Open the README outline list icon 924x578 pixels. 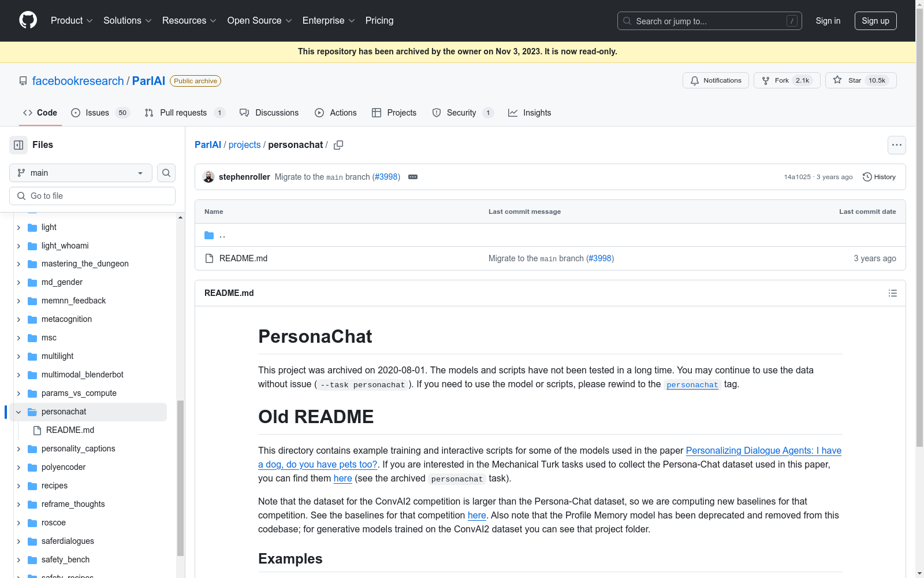(892, 293)
